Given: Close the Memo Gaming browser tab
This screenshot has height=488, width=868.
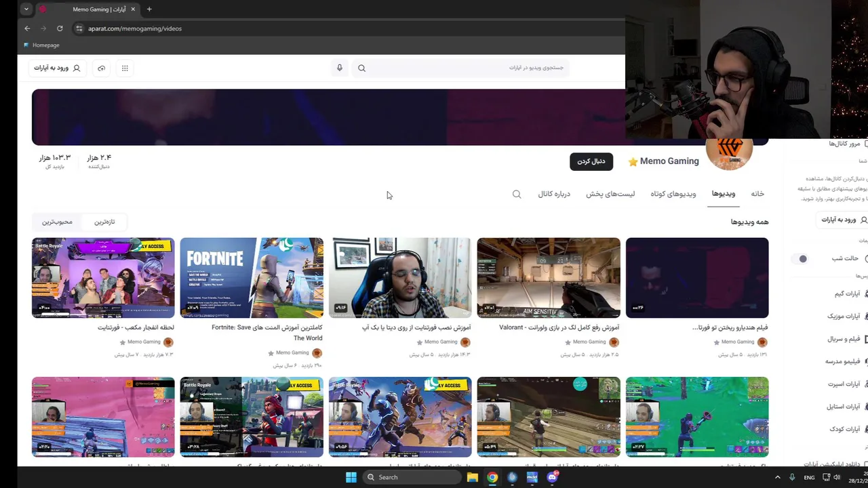Looking at the screenshot, I should point(133,9).
